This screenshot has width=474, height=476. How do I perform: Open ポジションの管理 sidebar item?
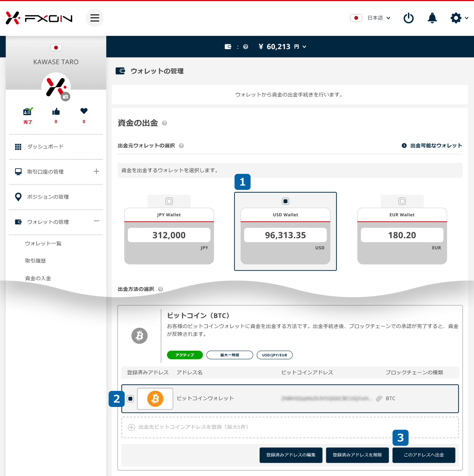click(x=48, y=197)
